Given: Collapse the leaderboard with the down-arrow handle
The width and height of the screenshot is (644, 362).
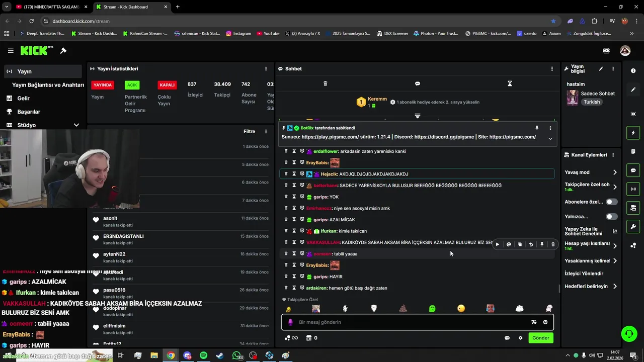Looking at the screenshot, I should coord(417,116).
